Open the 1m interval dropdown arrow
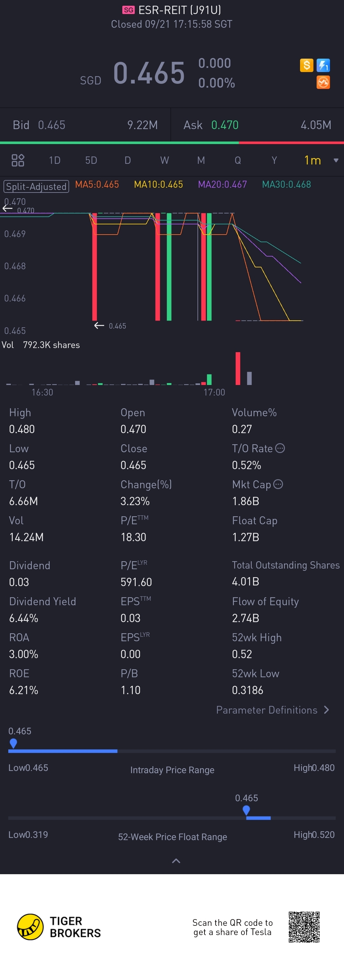 (x=336, y=160)
